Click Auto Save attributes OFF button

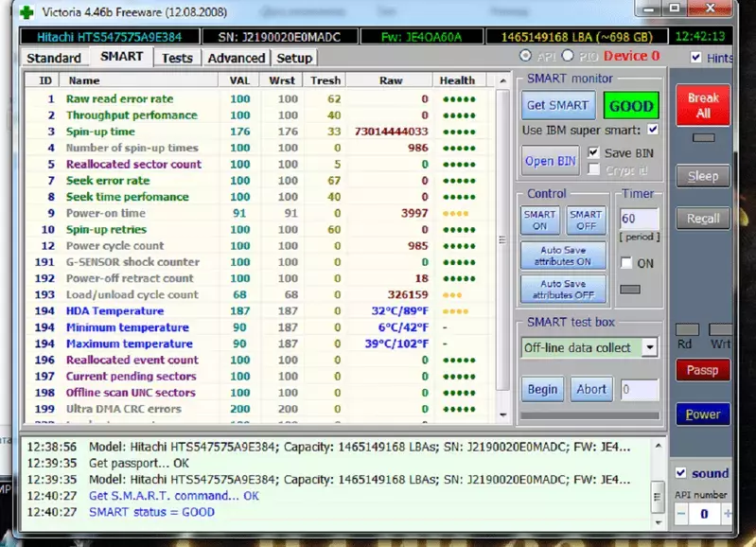pos(563,290)
